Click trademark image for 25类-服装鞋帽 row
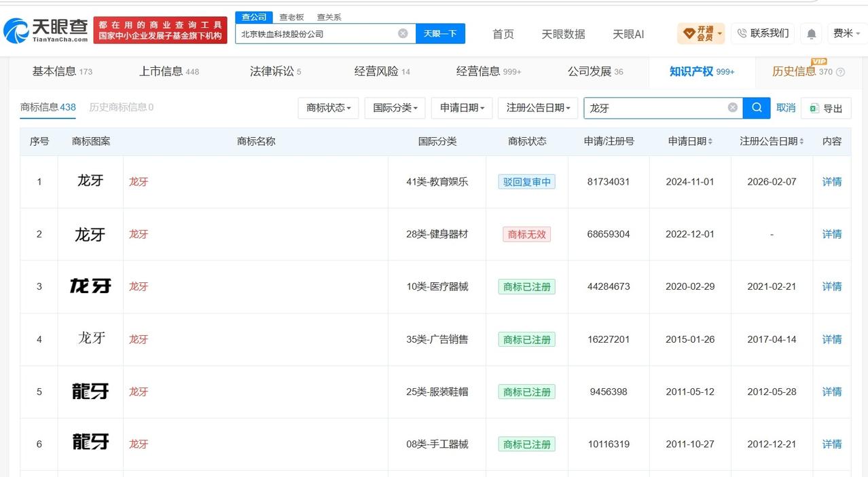 click(x=90, y=391)
